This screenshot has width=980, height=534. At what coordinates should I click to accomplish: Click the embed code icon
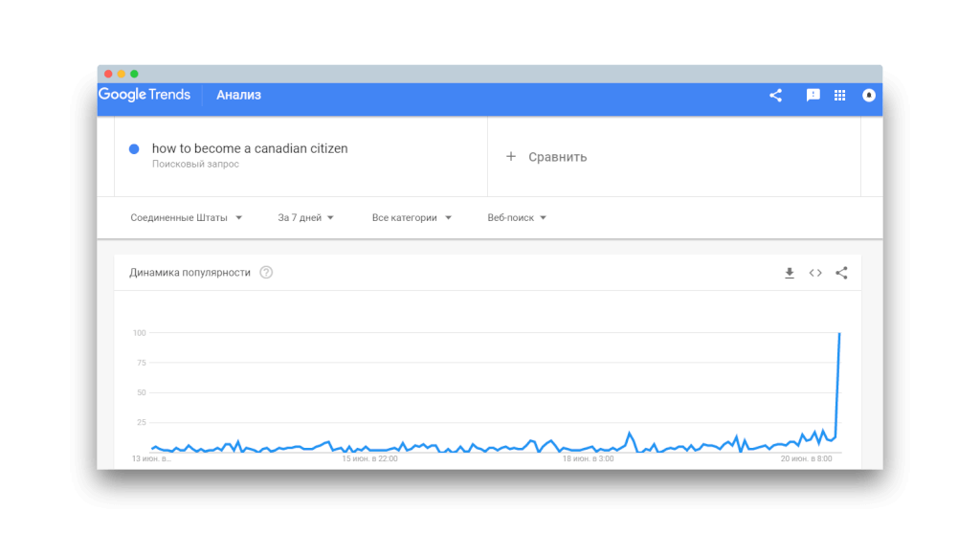point(815,273)
